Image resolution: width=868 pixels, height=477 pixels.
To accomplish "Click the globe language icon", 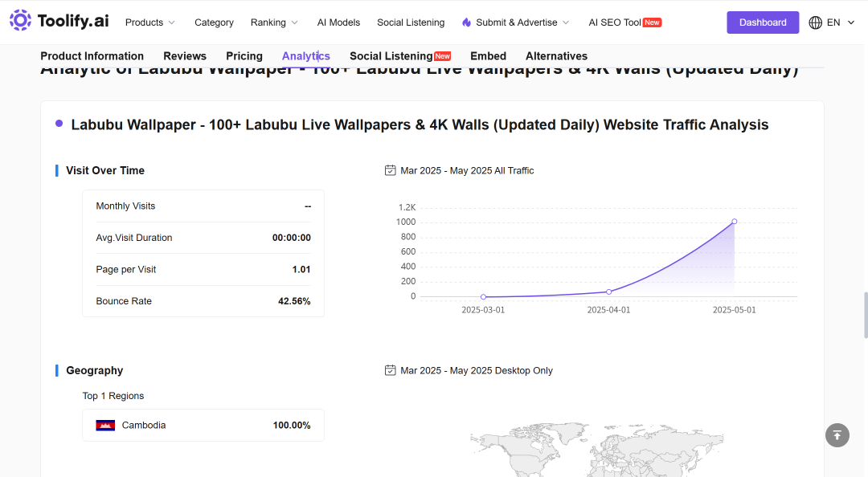I will pos(816,22).
